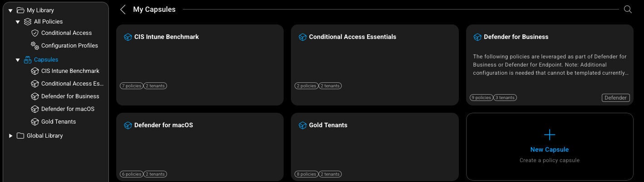
Task: Open the Defender for macOS capsule card
Action: click(200, 147)
